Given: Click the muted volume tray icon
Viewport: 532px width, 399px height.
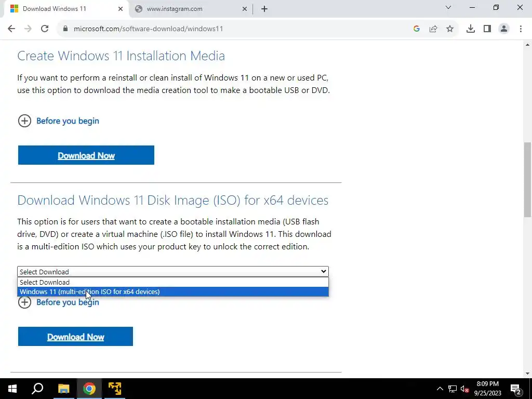Looking at the screenshot, I should click(x=465, y=389).
